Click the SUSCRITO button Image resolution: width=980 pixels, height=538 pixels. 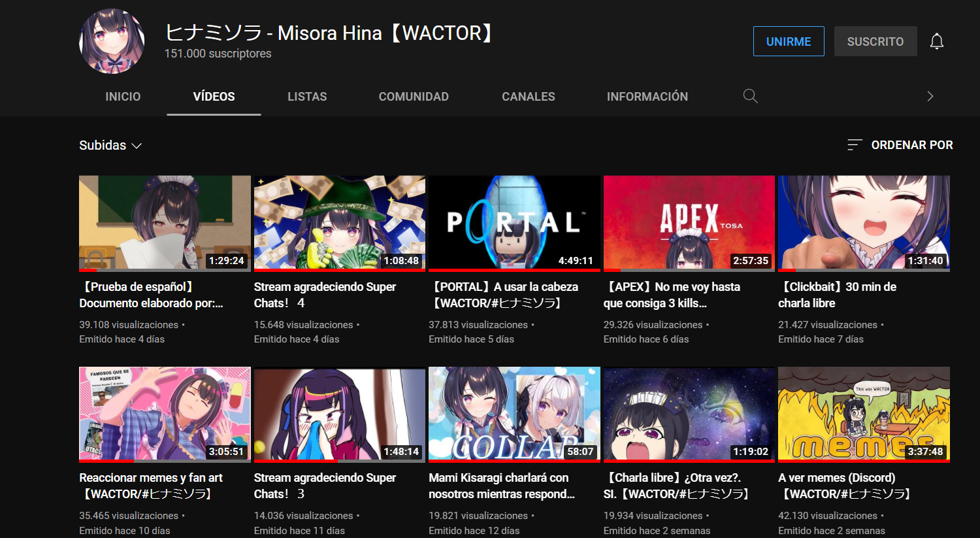[875, 41]
